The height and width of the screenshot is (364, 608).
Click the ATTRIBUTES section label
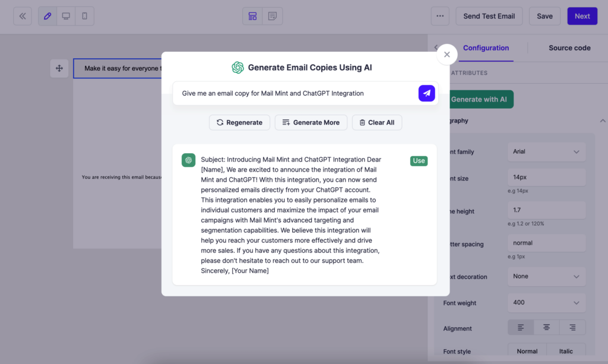click(469, 73)
